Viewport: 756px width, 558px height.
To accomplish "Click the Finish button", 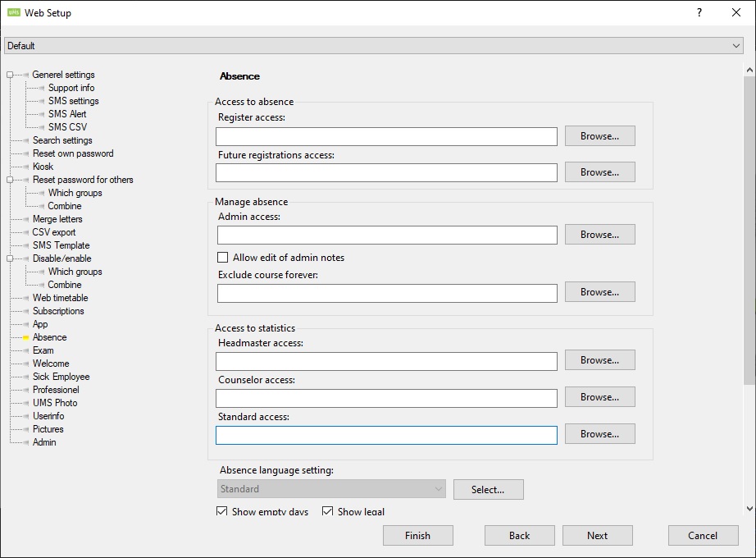I will (x=417, y=536).
